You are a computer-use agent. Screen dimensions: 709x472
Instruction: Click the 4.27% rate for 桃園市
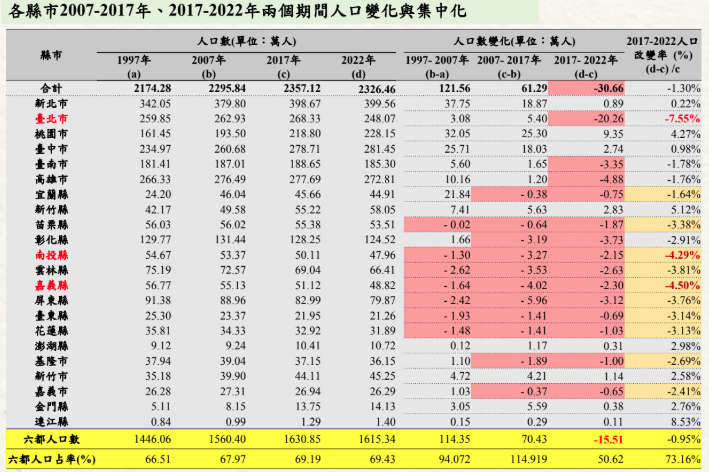point(685,134)
